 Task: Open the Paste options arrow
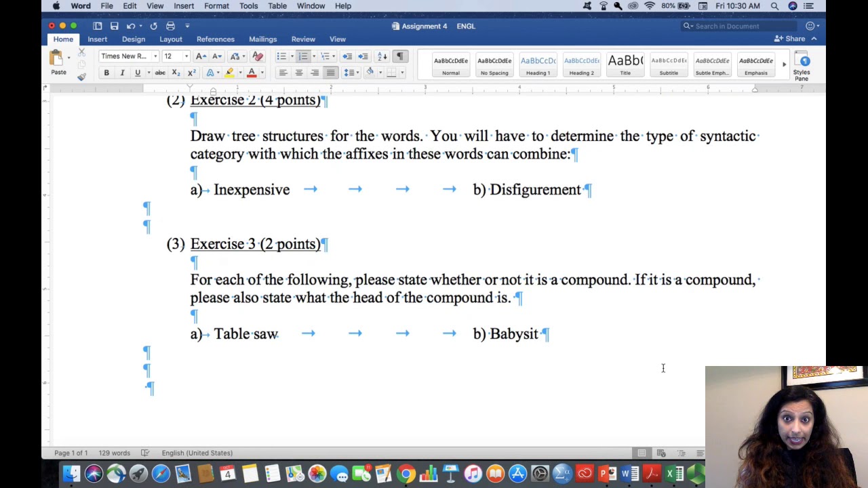68,58
